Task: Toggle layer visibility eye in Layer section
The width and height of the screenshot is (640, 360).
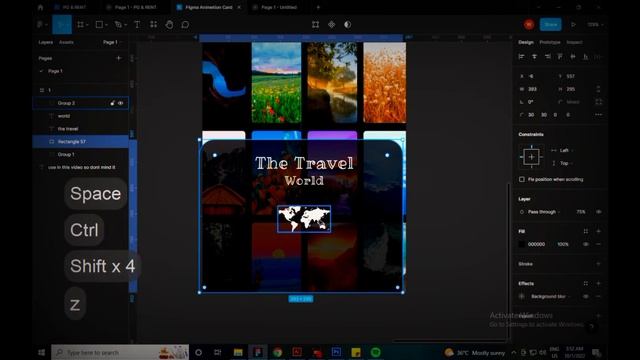Action: pyautogui.click(x=598, y=212)
